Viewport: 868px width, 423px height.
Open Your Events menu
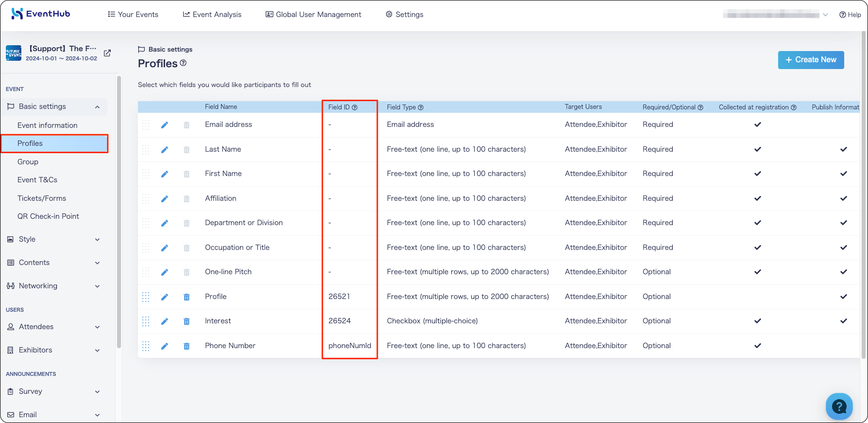133,15
